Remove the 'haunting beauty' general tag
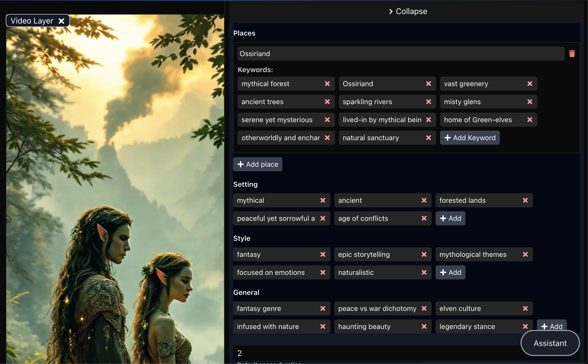 tap(424, 326)
